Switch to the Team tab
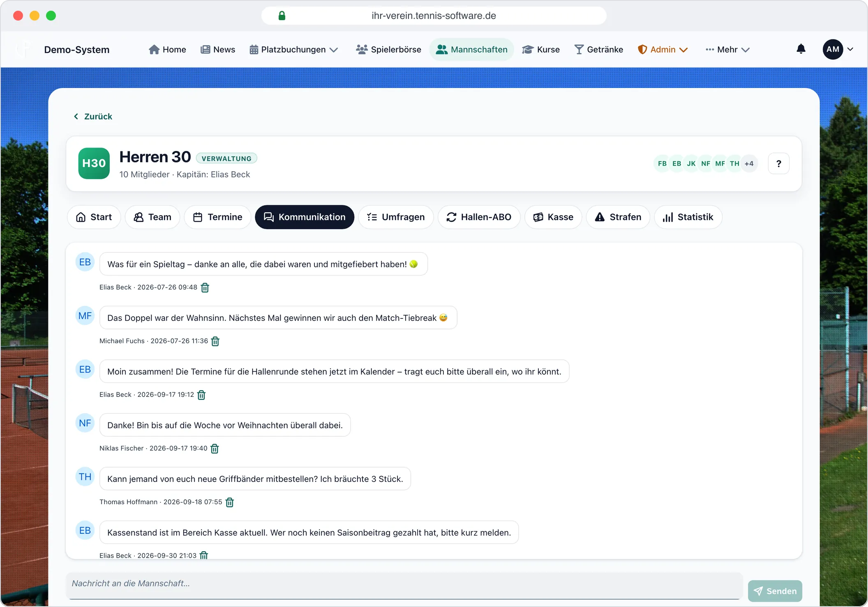Image resolution: width=868 pixels, height=607 pixels. tap(152, 217)
